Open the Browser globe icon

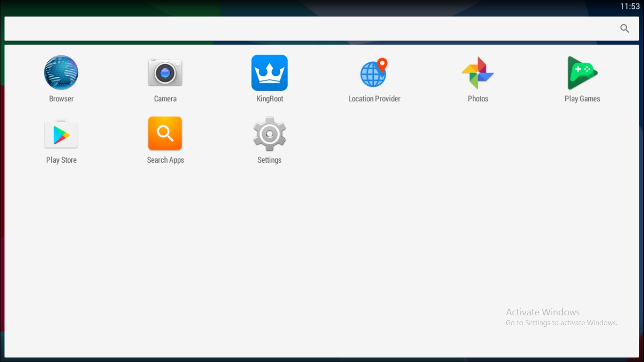(61, 73)
